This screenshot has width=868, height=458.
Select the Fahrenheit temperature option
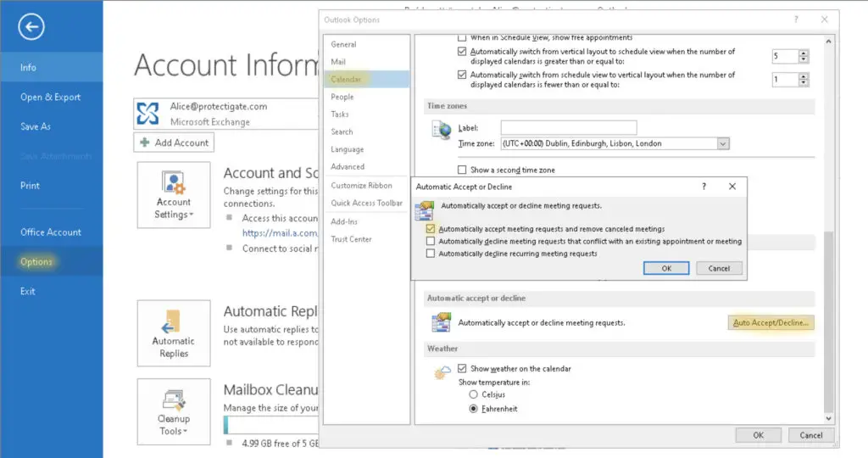coord(473,409)
